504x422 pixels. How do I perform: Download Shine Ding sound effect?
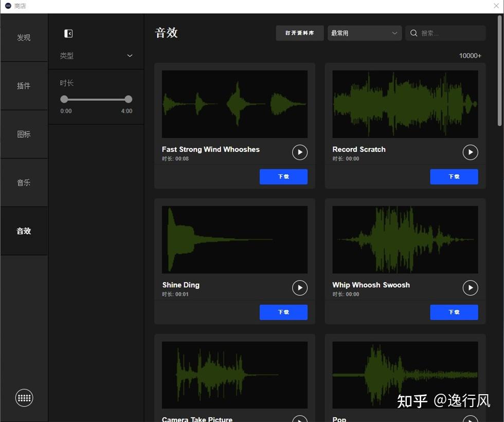[x=283, y=312]
